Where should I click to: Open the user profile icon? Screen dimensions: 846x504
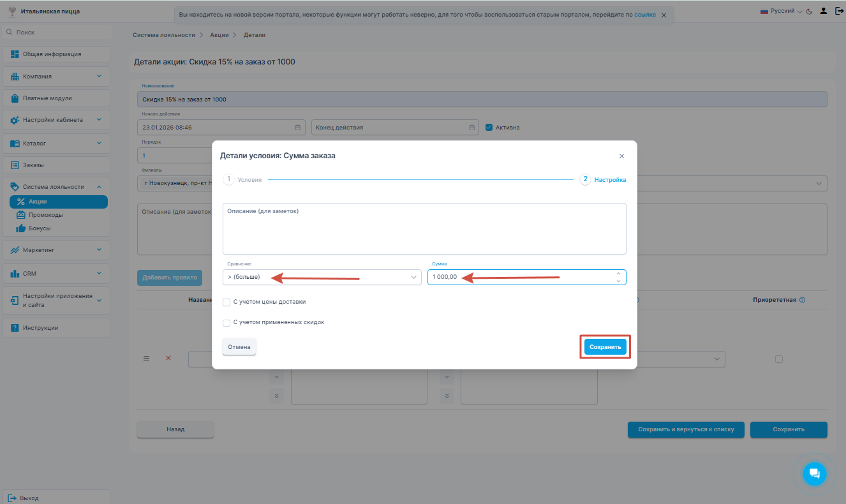(x=824, y=11)
